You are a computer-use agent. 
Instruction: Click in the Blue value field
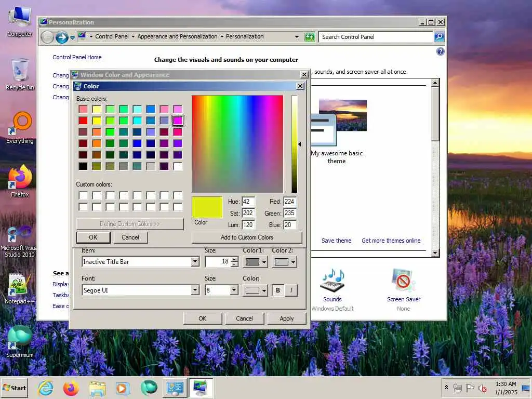[x=290, y=224]
